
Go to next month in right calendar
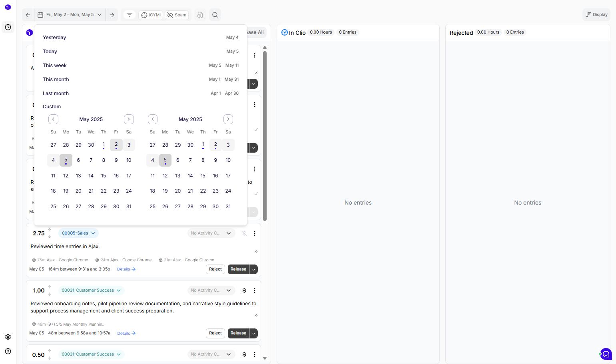coord(228,119)
